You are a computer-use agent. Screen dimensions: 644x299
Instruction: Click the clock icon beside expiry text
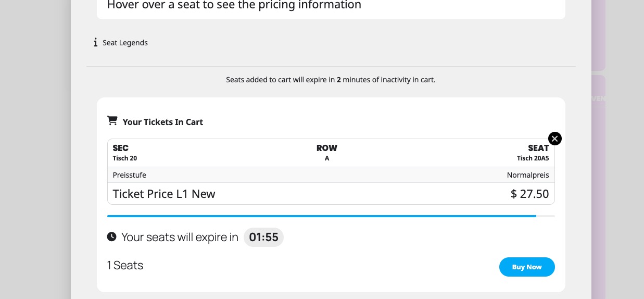[x=111, y=237]
